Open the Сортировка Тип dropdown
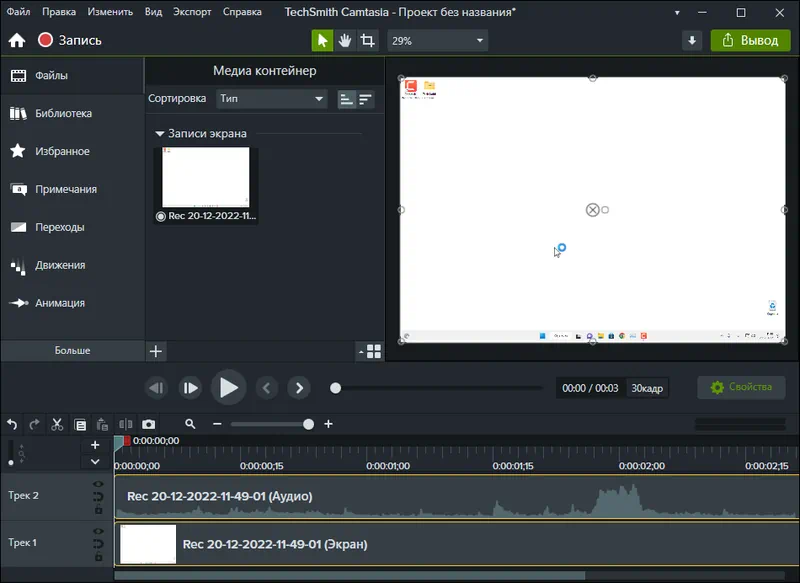 [x=271, y=98]
